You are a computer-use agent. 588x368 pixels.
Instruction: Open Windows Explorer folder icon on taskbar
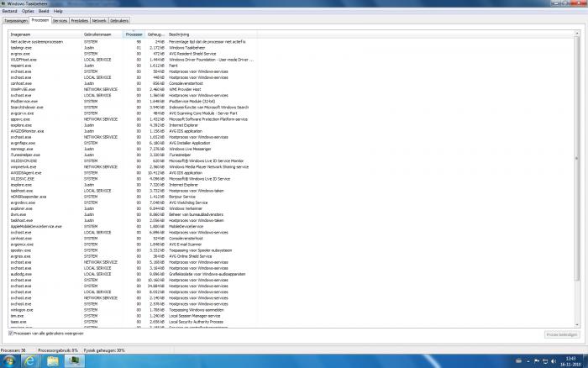click(x=52, y=361)
